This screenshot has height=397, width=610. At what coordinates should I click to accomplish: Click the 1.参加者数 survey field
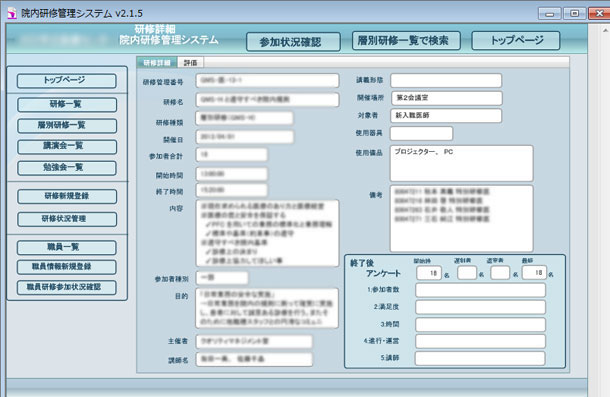coord(480,290)
